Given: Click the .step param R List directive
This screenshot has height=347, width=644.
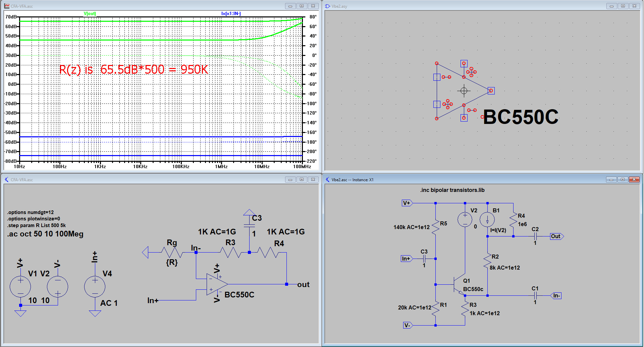Looking at the screenshot, I should (x=37, y=225).
